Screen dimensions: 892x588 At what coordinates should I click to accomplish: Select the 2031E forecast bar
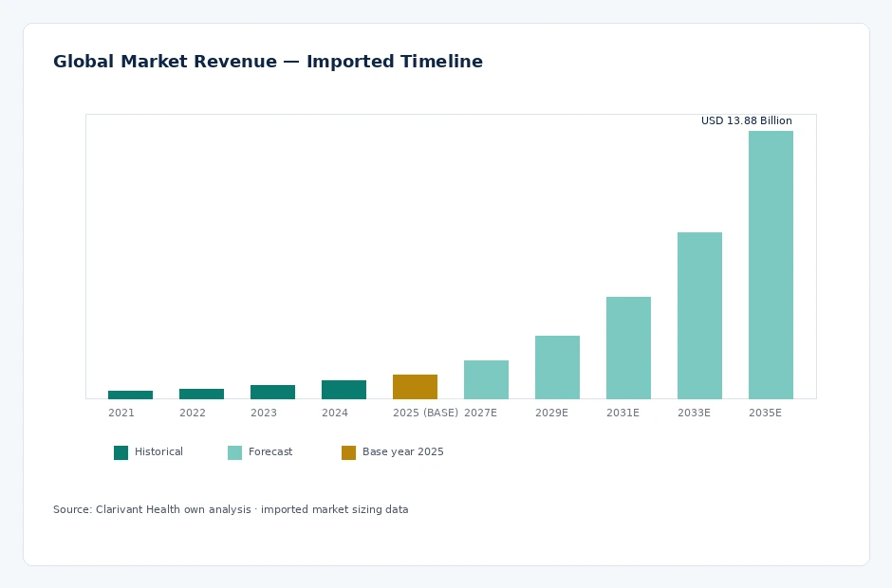click(628, 348)
